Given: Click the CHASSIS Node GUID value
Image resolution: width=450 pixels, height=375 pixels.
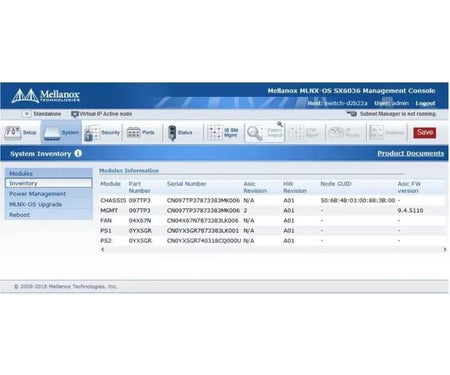Looking at the screenshot, I should (358, 200).
